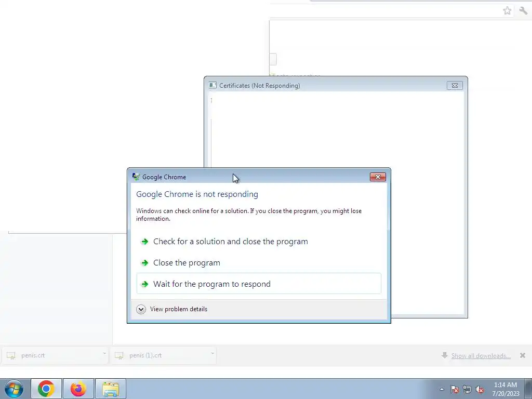The height and width of the screenshot is (399, 532).
Task: Click the Google Chrome is not responding heading
Action: pos(197,194)
